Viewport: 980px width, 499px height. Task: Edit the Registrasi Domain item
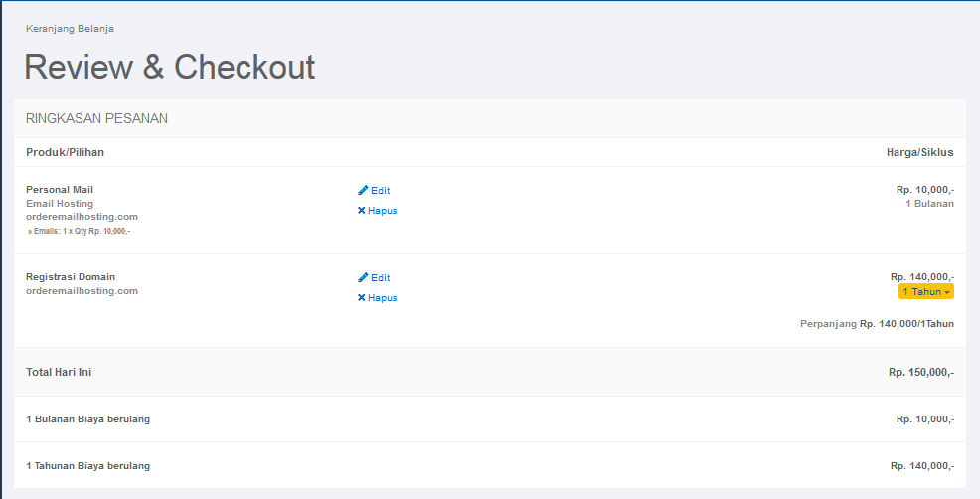pos(374,277)
